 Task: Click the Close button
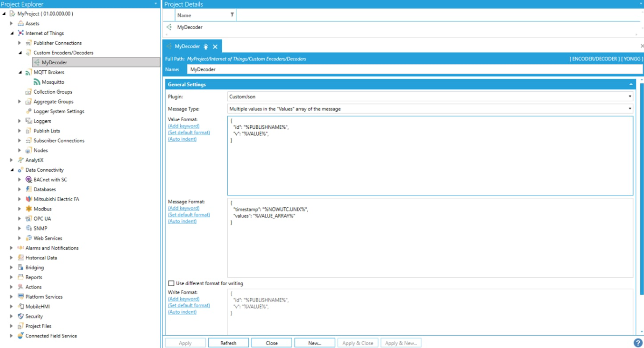[272, 343]
